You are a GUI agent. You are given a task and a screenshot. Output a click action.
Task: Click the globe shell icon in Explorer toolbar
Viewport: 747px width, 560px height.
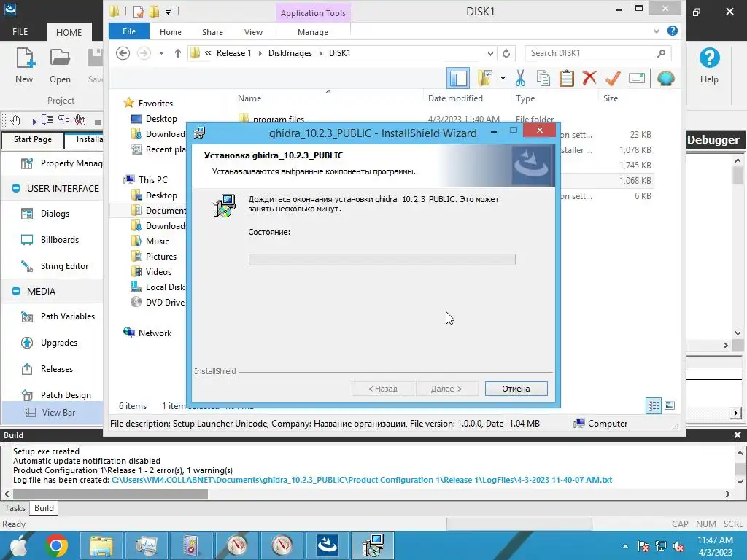pos(665,78)
